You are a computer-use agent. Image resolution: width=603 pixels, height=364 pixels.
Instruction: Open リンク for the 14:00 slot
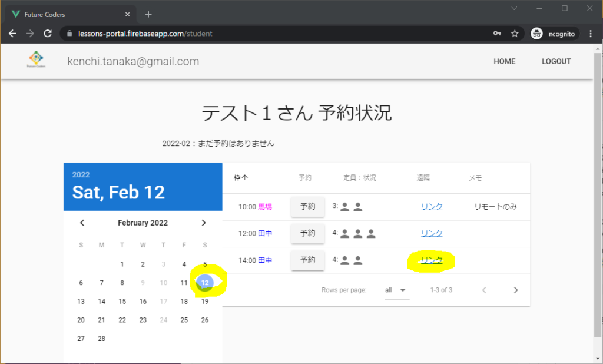(x=432, y=260)
